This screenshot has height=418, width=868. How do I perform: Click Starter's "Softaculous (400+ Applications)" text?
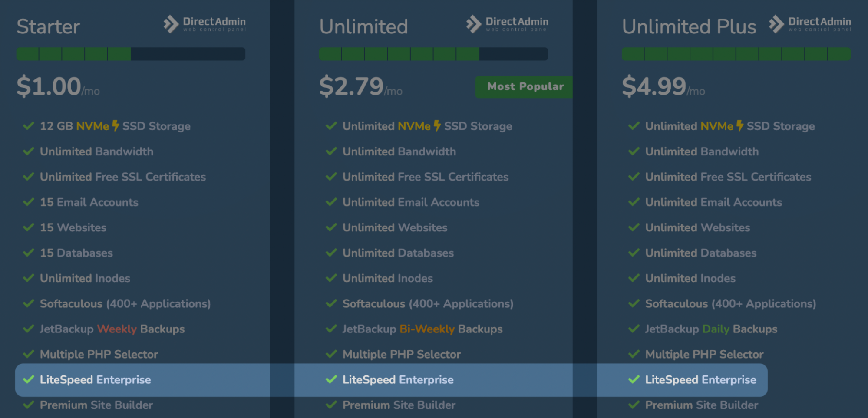pyautogui.click(x=125, y=304)
